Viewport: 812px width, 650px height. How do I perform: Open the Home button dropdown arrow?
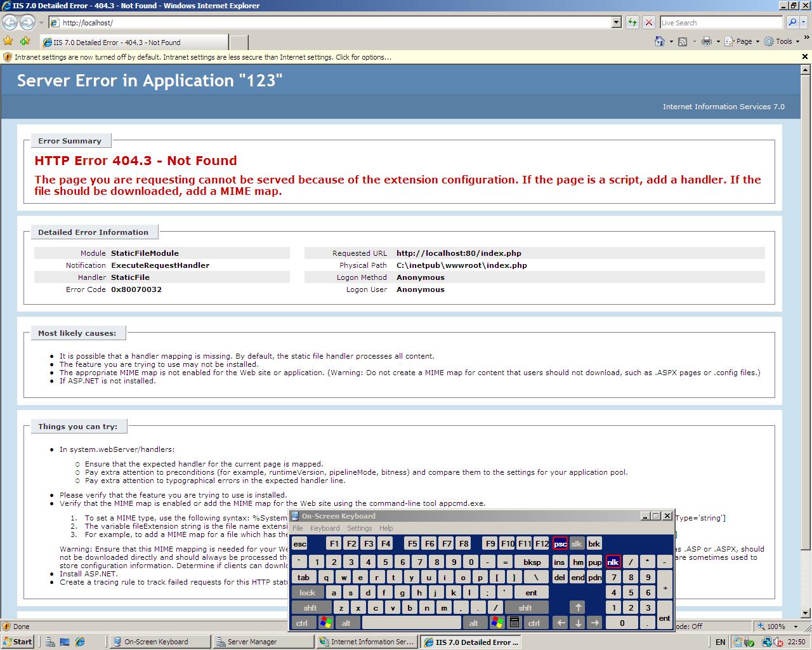[x=671, y=41]
